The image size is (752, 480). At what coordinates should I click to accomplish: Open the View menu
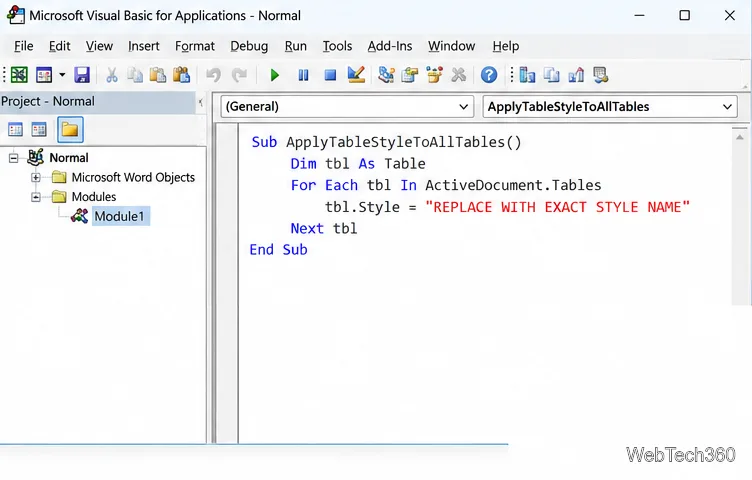tap(99, 46)
